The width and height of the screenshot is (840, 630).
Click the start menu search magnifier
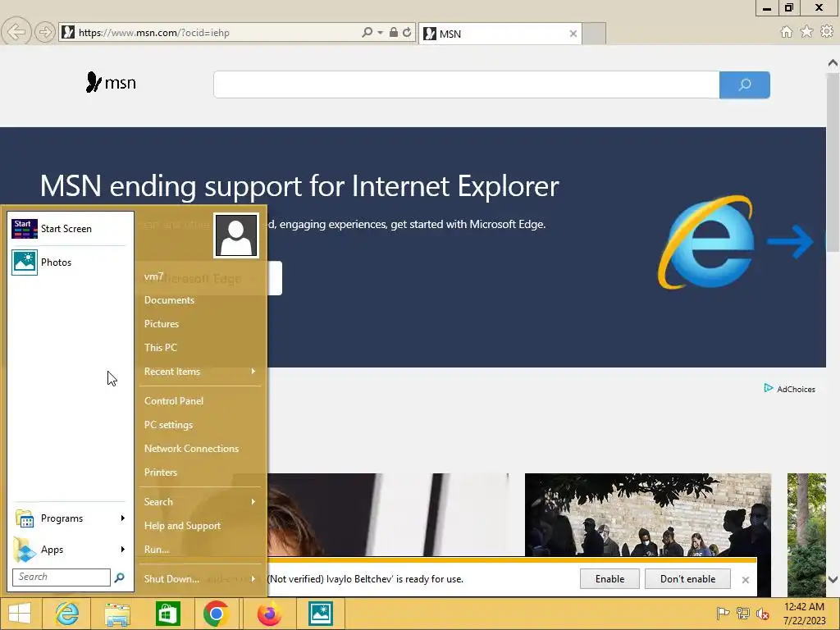120,577
